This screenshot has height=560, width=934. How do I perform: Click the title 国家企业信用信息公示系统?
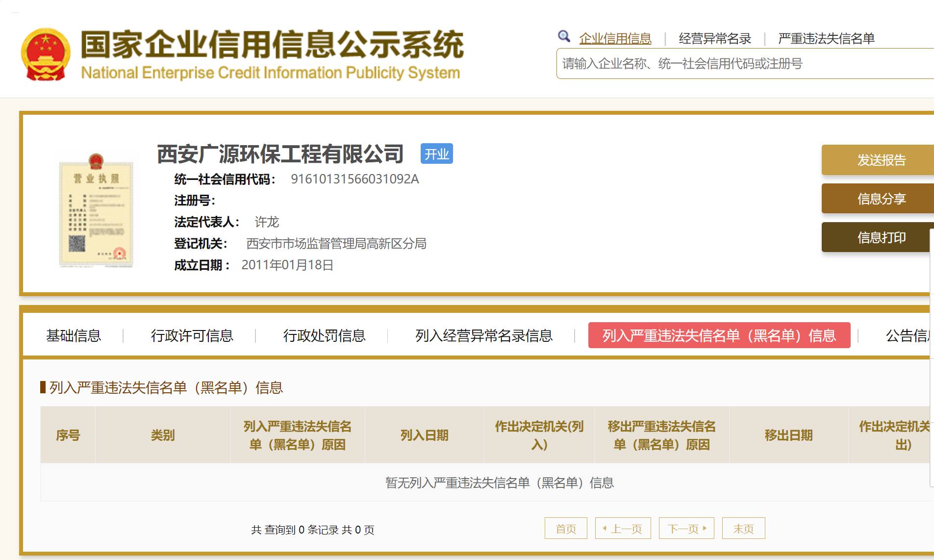(272, 45)
